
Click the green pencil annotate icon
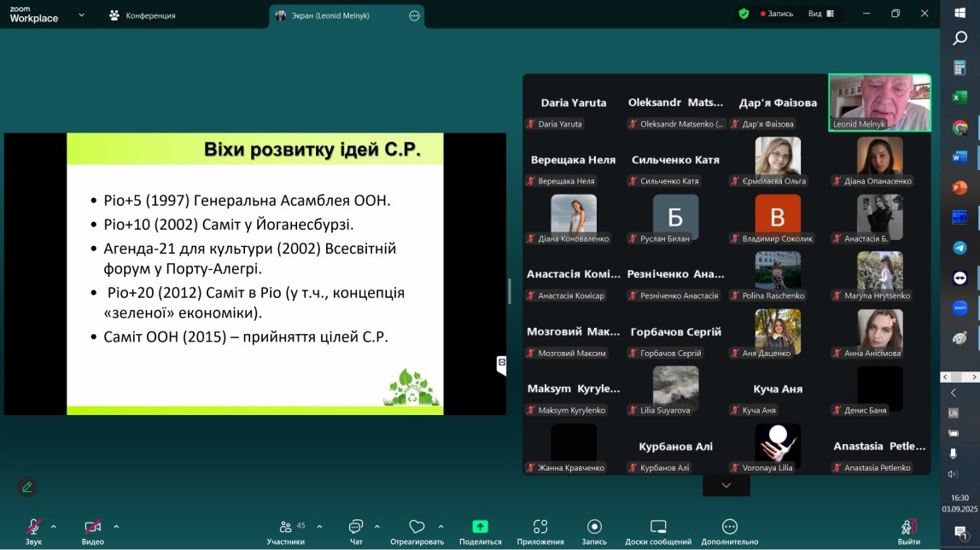point(27,487)
